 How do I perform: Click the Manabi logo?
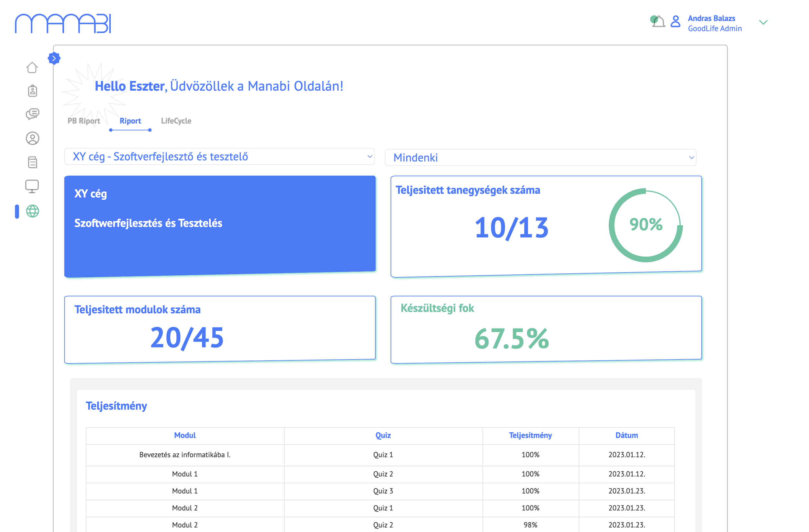(x=63, y=23)
